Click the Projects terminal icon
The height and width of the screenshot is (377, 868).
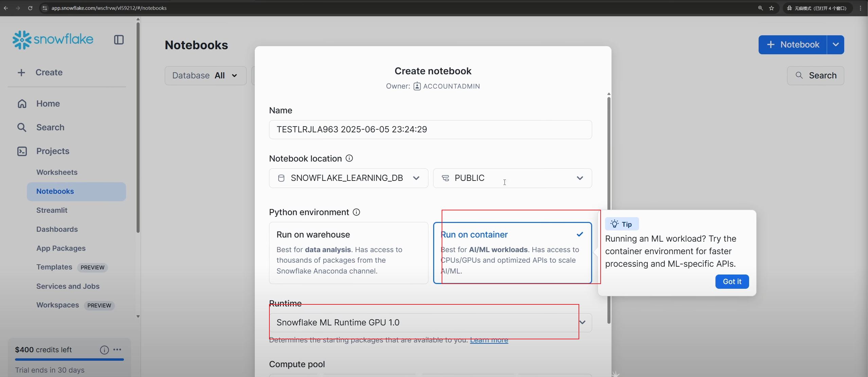[x=22, y=151]
